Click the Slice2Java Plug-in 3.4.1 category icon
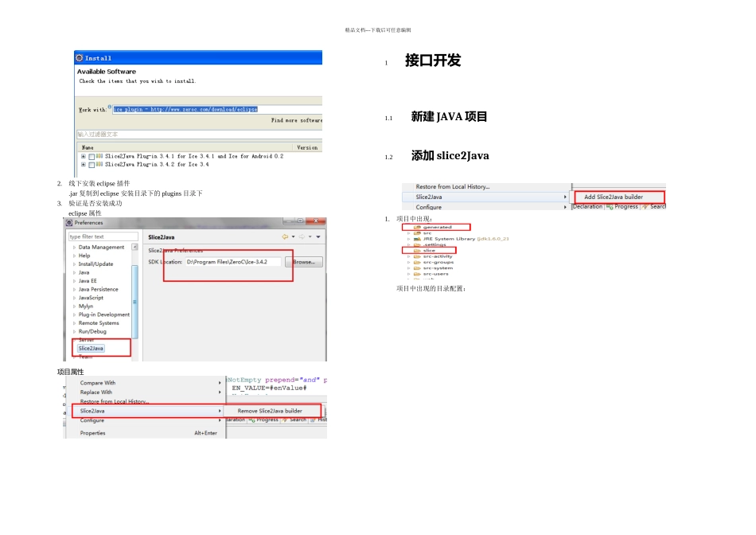Image resolution: width=756 pixels, height=535 pixels. pos(99,156)
